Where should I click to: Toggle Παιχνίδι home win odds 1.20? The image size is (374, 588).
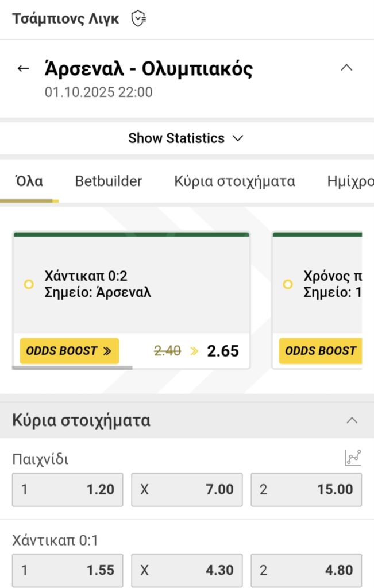tap(68, 490)
